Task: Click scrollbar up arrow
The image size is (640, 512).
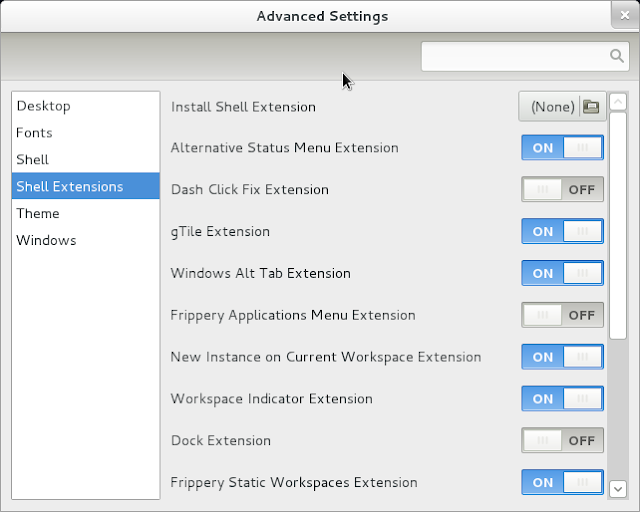Action: point(618,101)
